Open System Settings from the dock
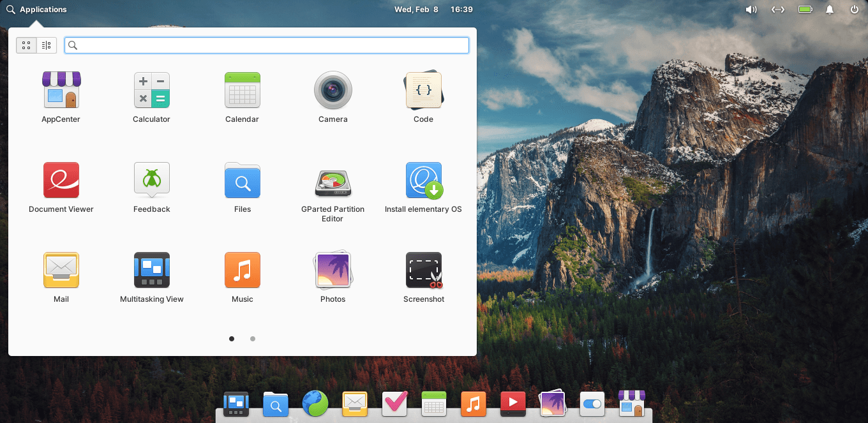Image resolution: width=868 pixels, height=423 pixels. click(x=592, y=404)
